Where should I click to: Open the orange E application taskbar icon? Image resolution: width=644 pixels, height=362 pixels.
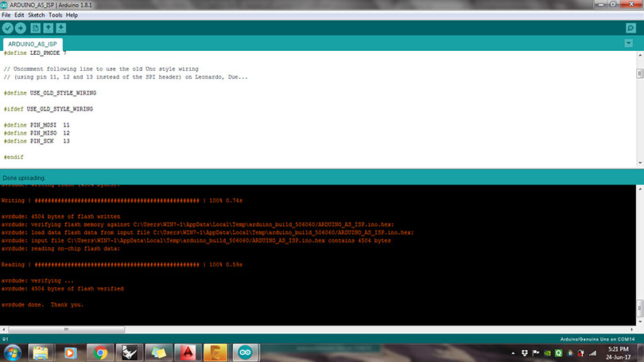click(x=215, y=353)
